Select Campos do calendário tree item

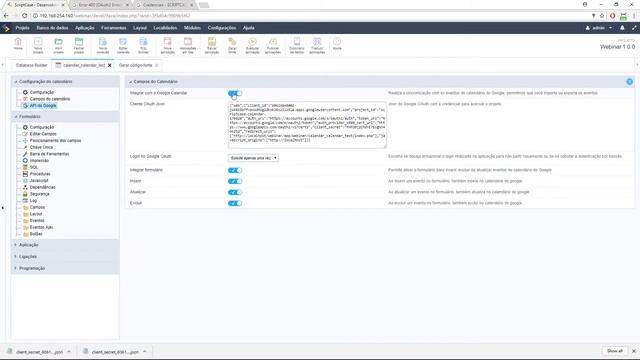point(50,99)
